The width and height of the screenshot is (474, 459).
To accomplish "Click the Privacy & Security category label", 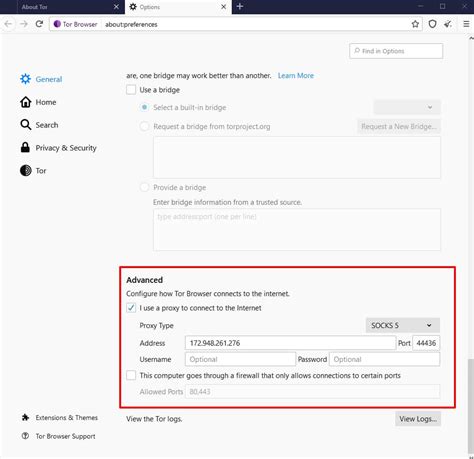I will tap(66, 148).
